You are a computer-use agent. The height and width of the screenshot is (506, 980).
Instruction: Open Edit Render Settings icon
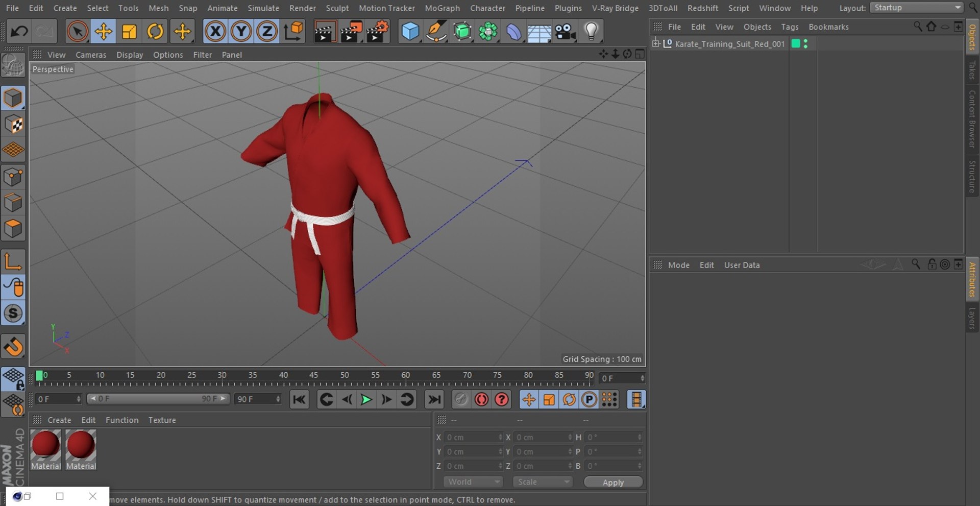377,32
